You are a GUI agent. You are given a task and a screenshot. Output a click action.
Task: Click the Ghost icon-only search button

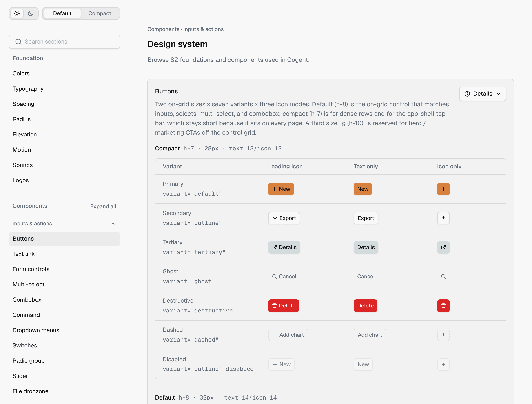point(443,277)
